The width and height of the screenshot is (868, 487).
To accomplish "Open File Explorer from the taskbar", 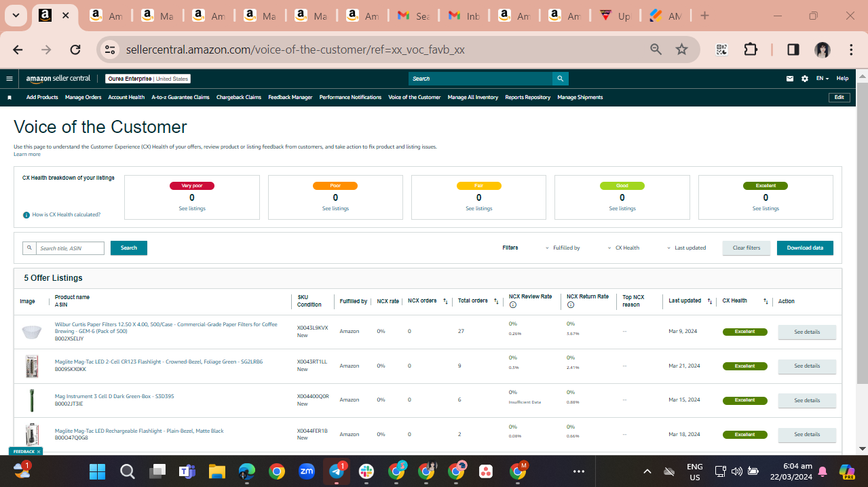I will (216, 471).
